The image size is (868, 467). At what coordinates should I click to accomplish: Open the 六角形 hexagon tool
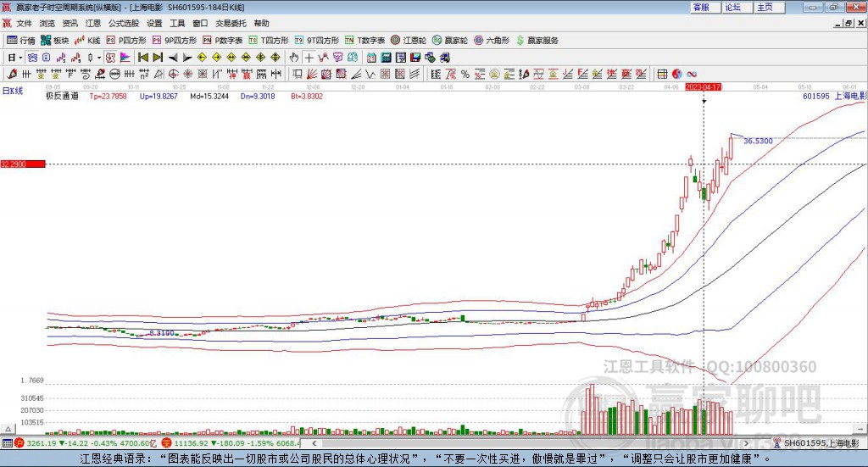coord(492,41)
